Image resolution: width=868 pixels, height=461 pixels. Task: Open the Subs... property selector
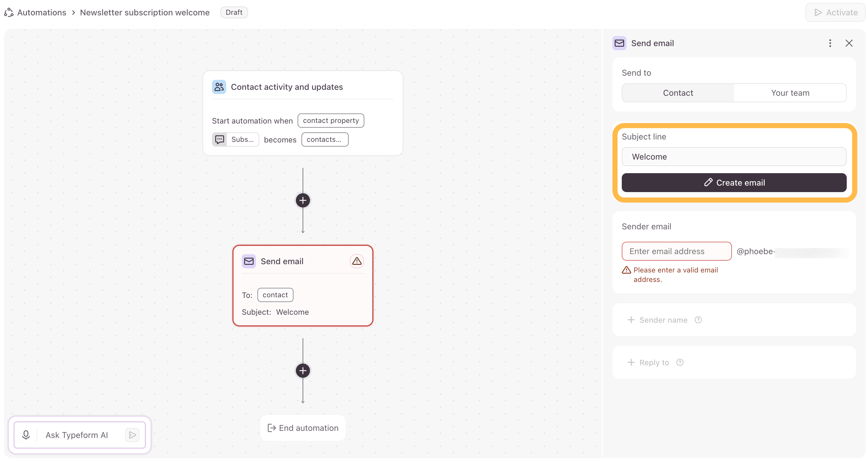pos(235,139)
